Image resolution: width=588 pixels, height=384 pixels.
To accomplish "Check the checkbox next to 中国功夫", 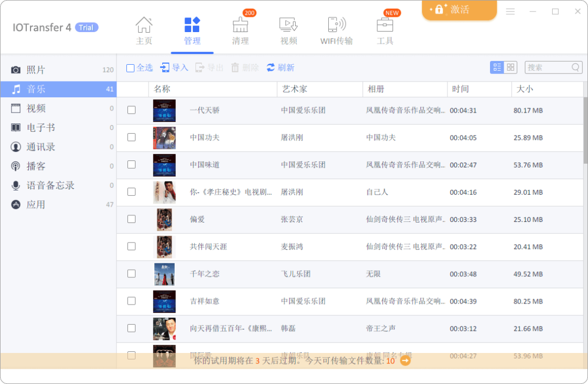I will point(131,138).
